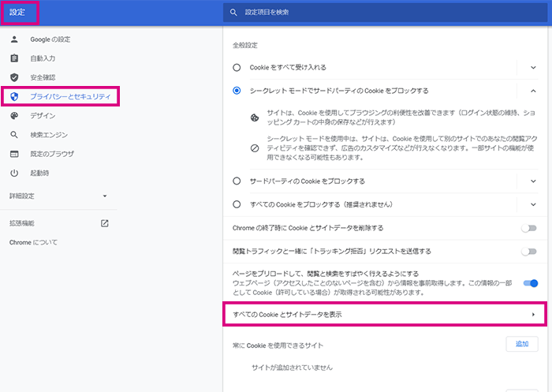
Task: Expand すべての Cookie をブロックする details chevron
Action: [533, 204]
